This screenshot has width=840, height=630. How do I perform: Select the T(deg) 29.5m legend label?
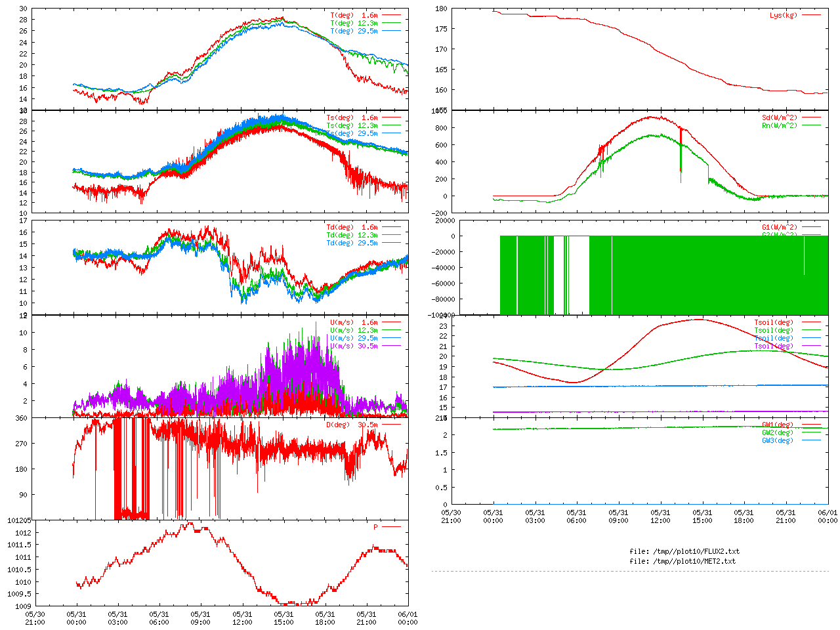354,31
